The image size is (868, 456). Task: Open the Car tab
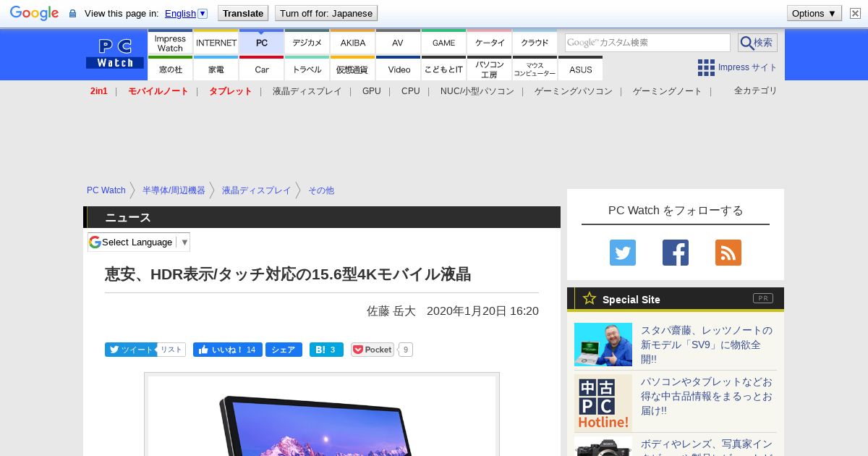tap(262, 69)
